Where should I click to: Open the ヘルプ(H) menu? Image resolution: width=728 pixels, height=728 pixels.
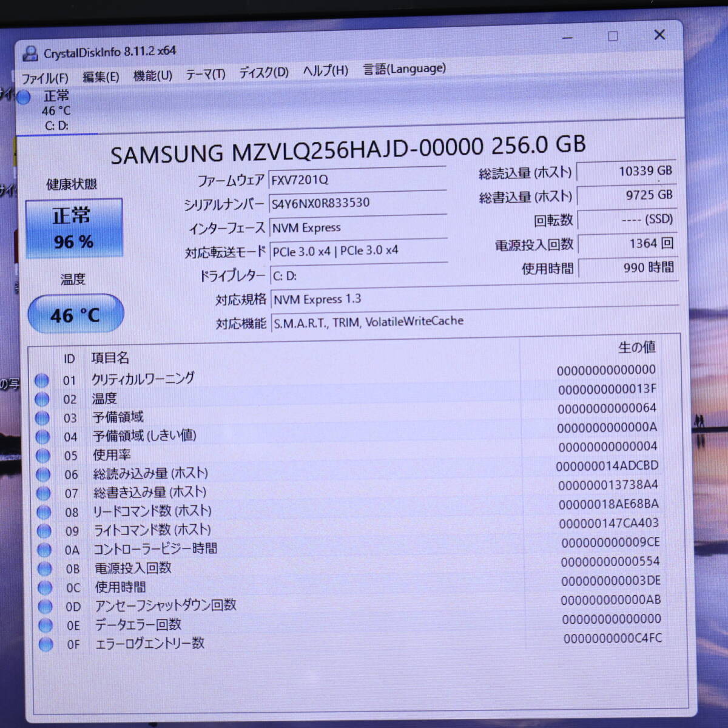(326, 70)
